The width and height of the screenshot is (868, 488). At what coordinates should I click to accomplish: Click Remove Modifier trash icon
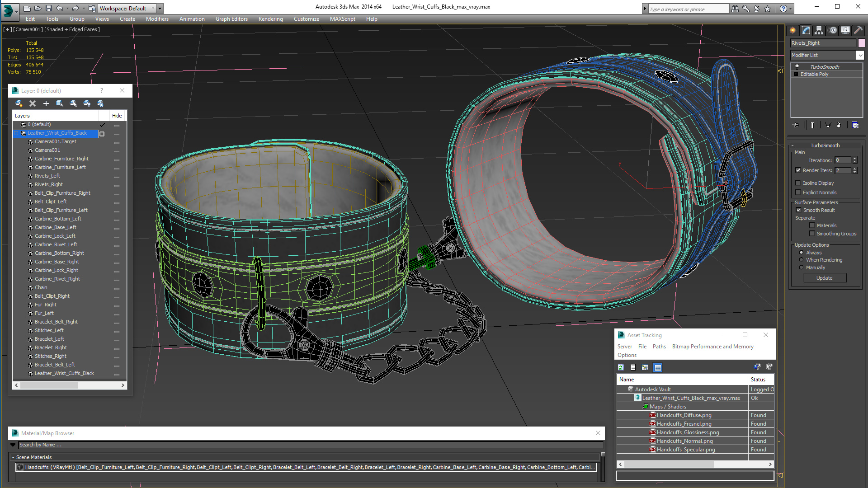pyautogui.click(x=839, y=125)
